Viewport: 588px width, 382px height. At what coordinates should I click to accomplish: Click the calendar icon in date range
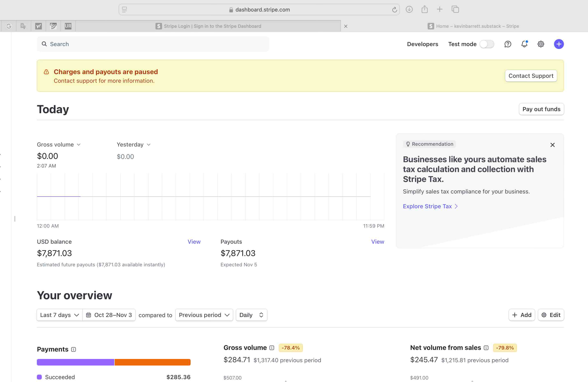(89, 315)
